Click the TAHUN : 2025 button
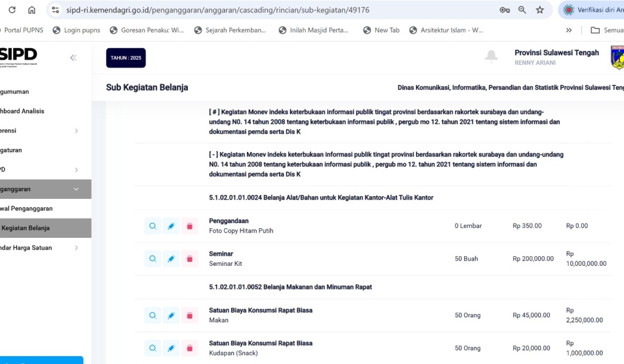This screenshot has height=364, width=624. [125, 58]
